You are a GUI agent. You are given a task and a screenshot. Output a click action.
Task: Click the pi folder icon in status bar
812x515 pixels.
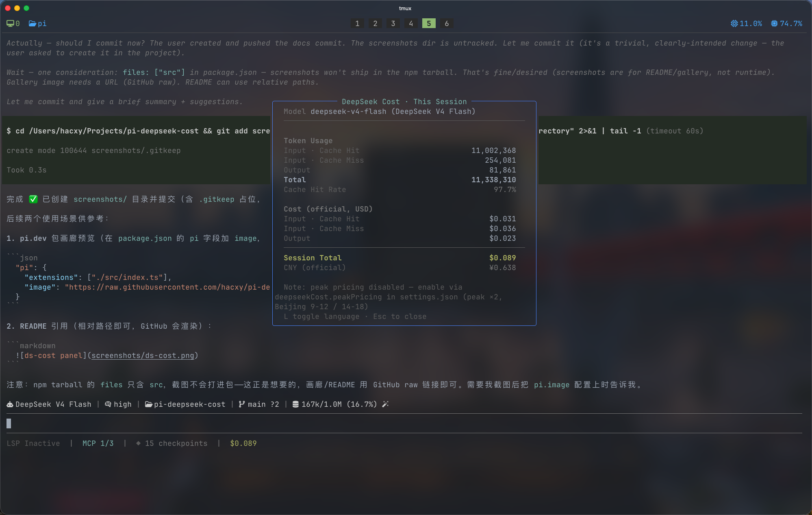pyautogui.click(x=32, y=24)
